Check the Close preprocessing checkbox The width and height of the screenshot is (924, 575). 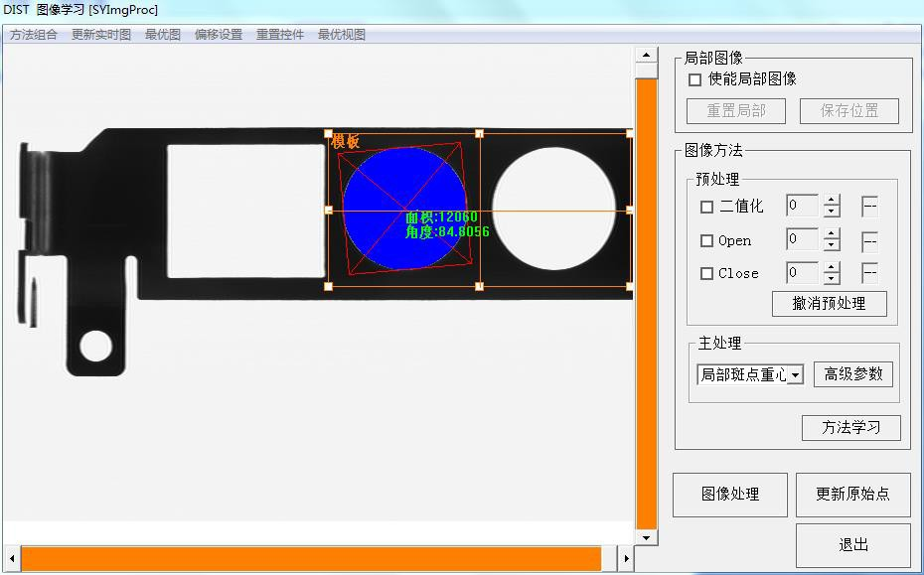[707, 274]
